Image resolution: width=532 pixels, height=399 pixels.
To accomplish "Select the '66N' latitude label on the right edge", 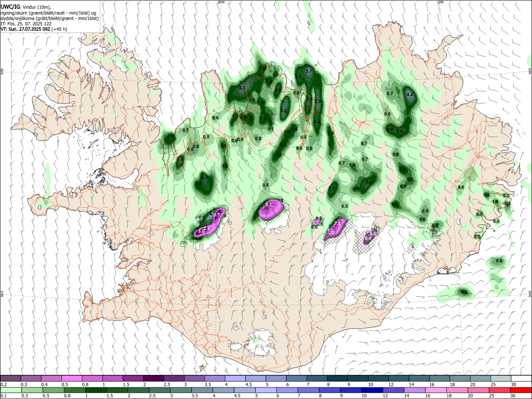I will coord(530,72).
